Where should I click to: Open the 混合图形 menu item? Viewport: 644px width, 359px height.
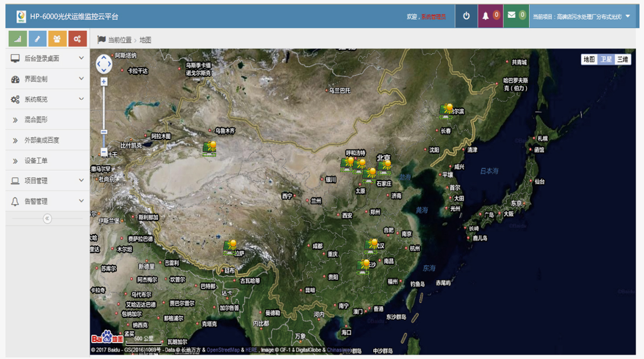(x=36, y=120)
